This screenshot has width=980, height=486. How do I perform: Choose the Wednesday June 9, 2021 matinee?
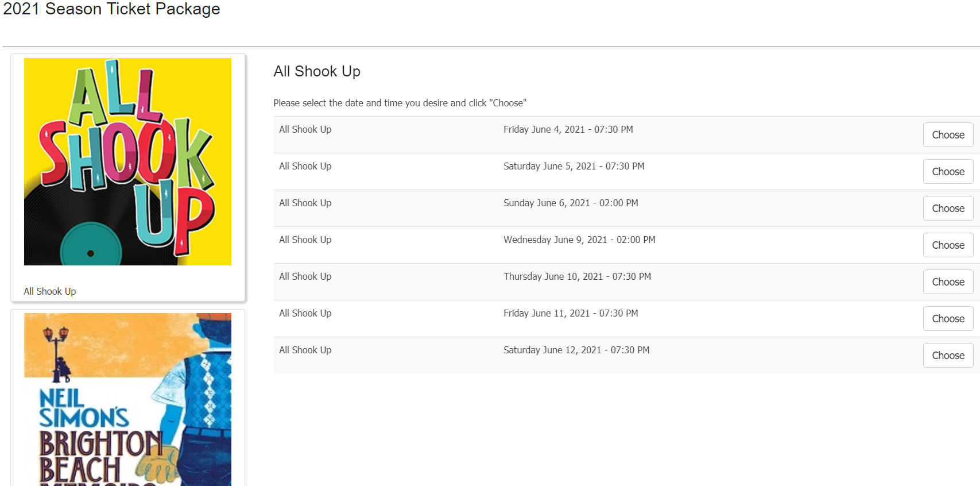[x=948, y=245]
